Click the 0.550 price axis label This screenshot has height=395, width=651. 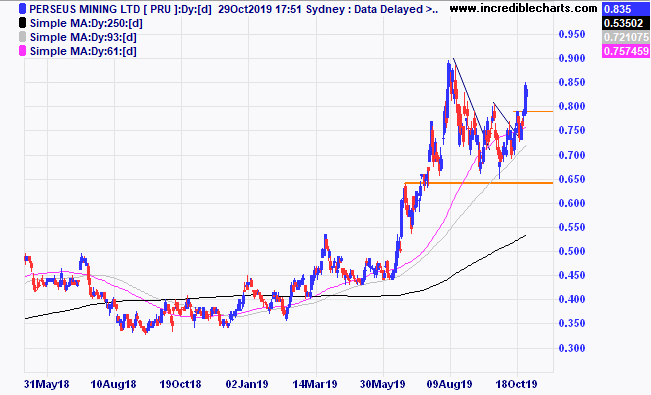(x=572, y=227)
